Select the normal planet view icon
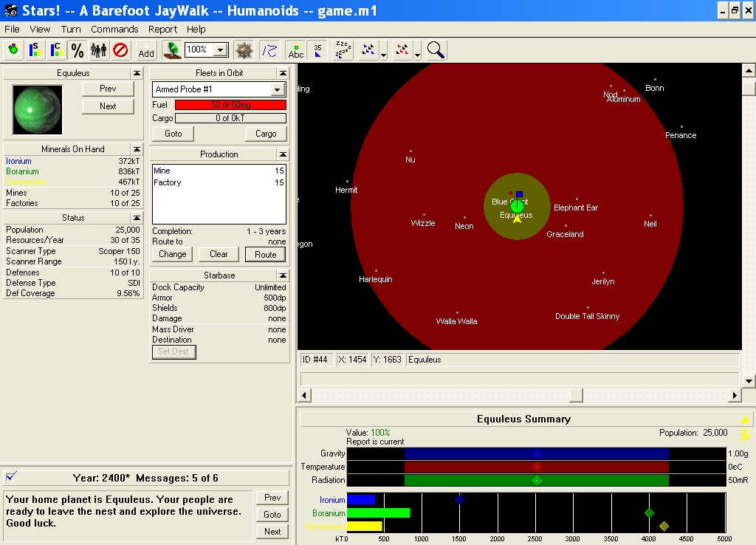Image resolution: width=756 pixels, height=545 pixels. pos(13,50)
